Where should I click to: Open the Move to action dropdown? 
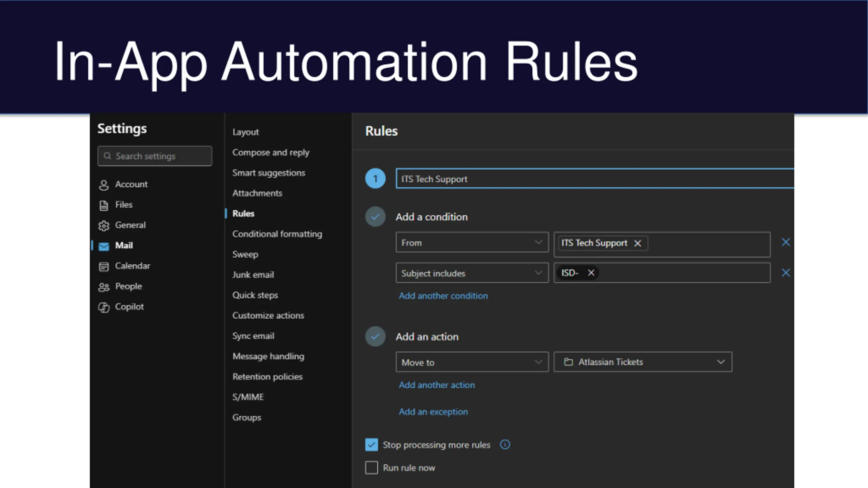coord(472,362)
